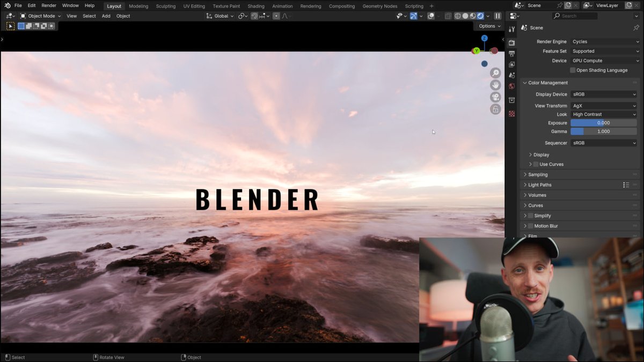Select material preview shading
The height and width of the screenshot is (362, 644).
(473, 16)
